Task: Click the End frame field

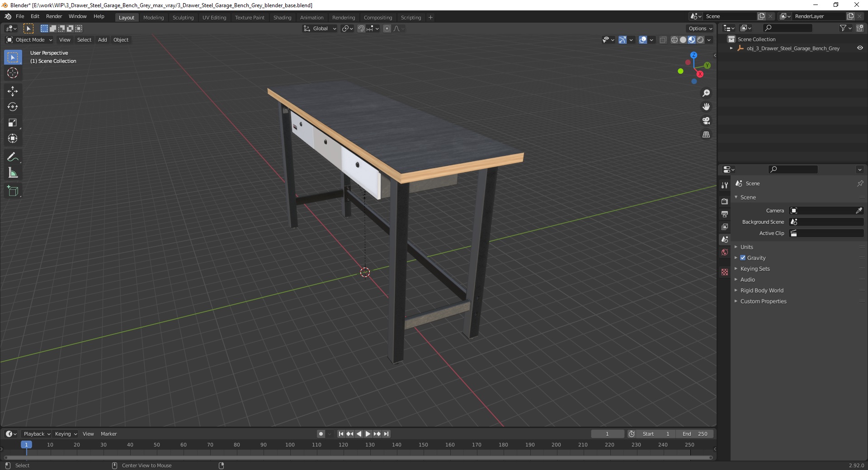Action: 695,434
